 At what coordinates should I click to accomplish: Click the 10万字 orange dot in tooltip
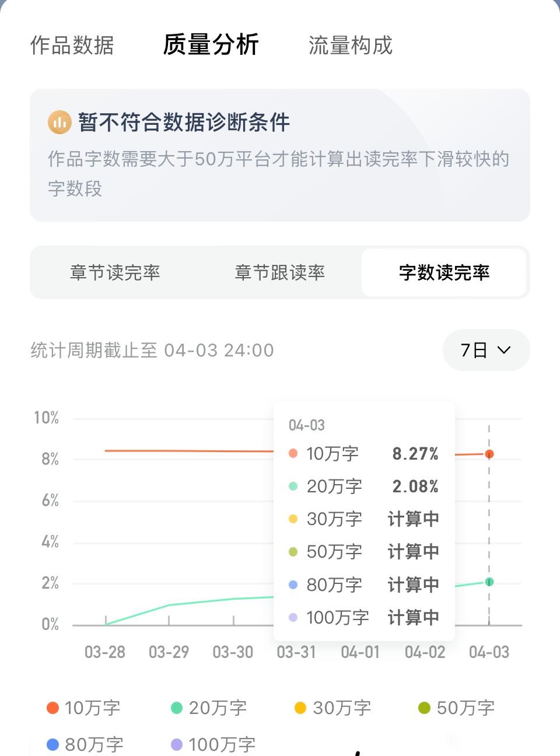(293, 453)
